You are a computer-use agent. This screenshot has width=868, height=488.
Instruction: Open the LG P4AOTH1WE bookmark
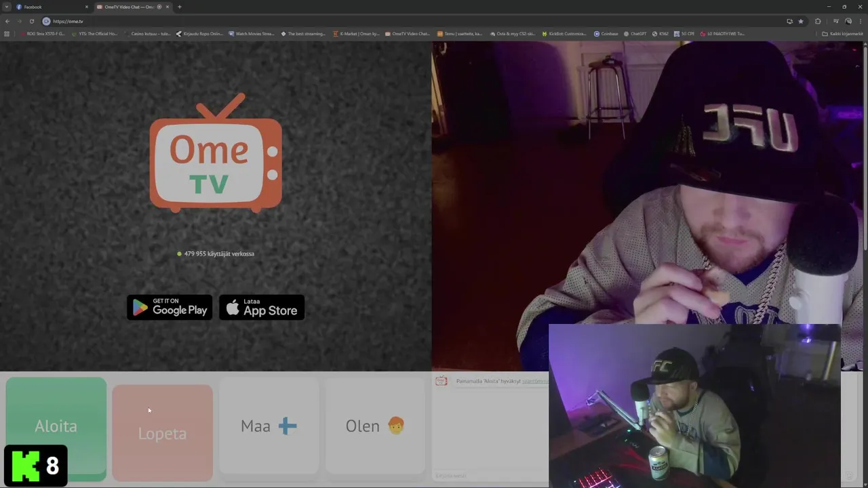click(723, 33)
